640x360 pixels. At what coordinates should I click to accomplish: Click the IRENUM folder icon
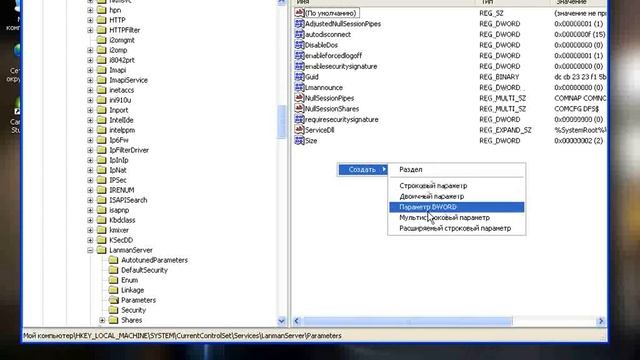click(x=102, y=190)
